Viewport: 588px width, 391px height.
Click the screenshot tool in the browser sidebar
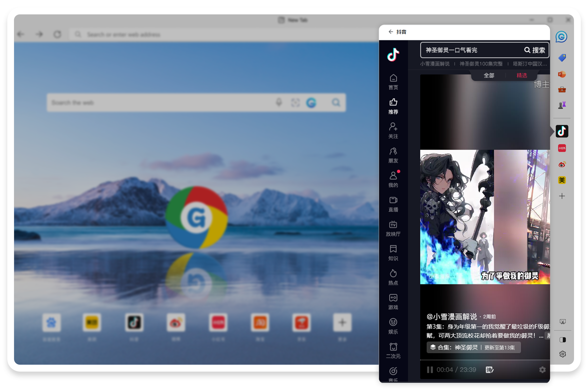[563, 321]
